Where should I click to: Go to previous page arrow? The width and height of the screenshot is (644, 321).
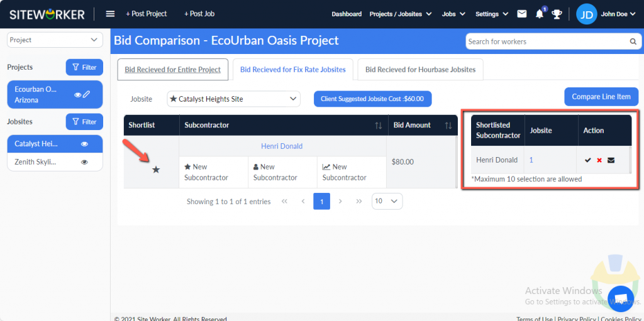coord(303,202)
